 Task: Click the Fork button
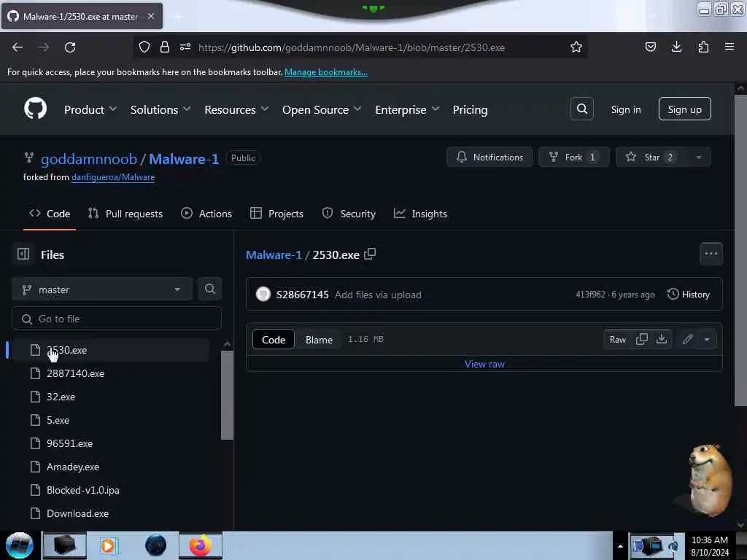pyautogui.click(x=573, y=157)
